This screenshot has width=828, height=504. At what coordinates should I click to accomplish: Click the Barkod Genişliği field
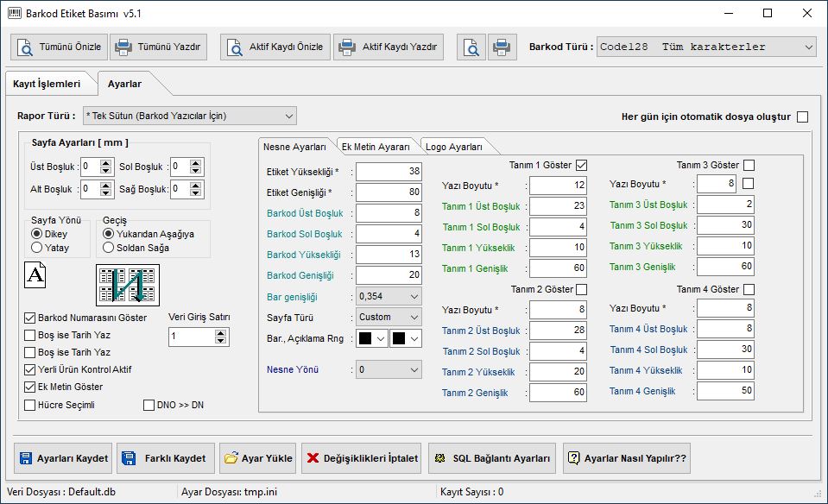[389, 275]
